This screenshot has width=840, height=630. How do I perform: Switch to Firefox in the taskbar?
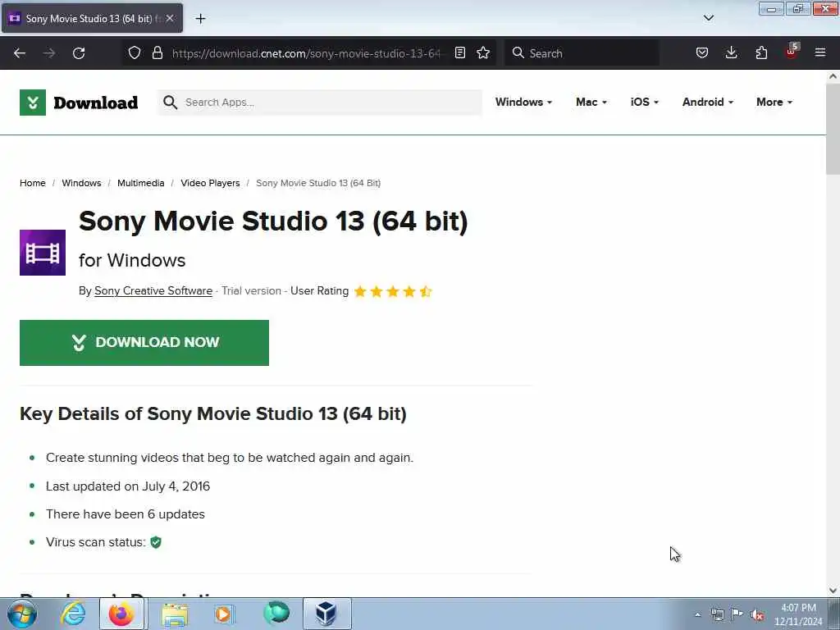point(121,614)
